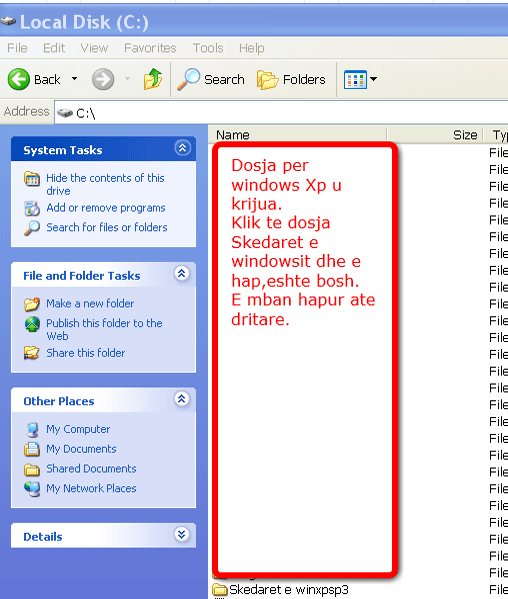508x599 pixels.
Task: Click the Shared Documents folder icon
Action: (x=32, y=469)
